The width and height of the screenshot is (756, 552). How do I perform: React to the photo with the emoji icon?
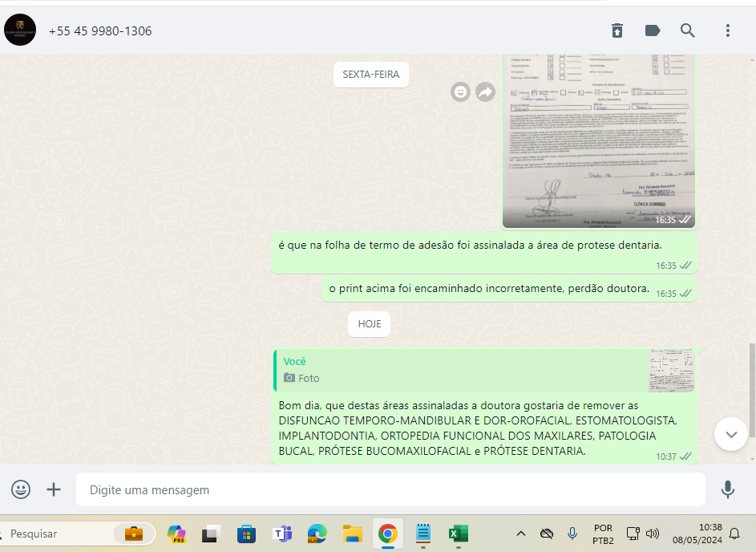460,91
